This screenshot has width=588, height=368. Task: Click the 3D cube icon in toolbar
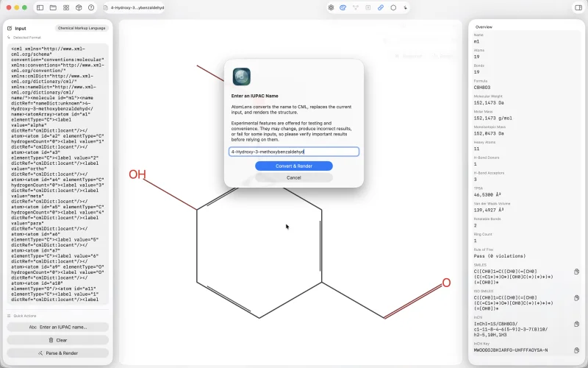[79, 7]
